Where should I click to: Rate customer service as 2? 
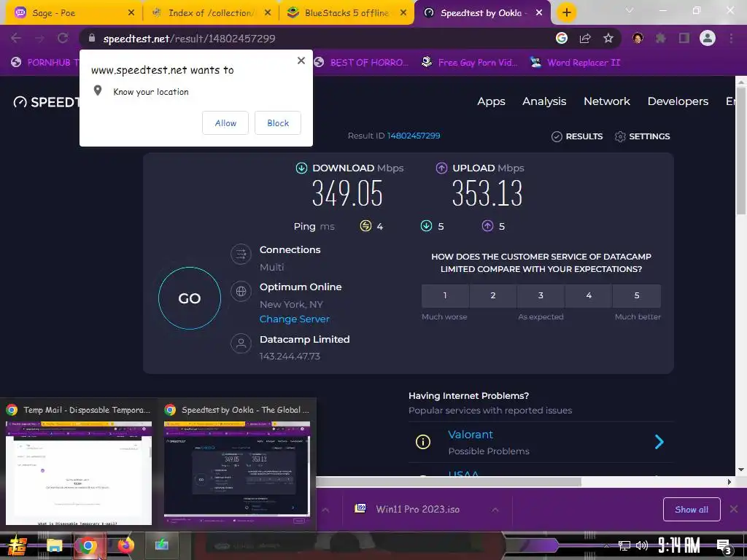(x=493, y=296)
